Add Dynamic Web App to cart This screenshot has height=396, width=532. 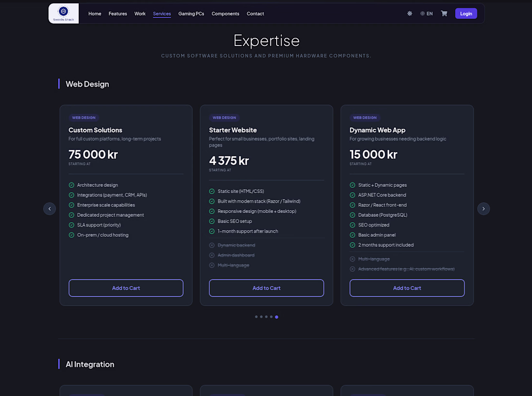pos(407,288)
